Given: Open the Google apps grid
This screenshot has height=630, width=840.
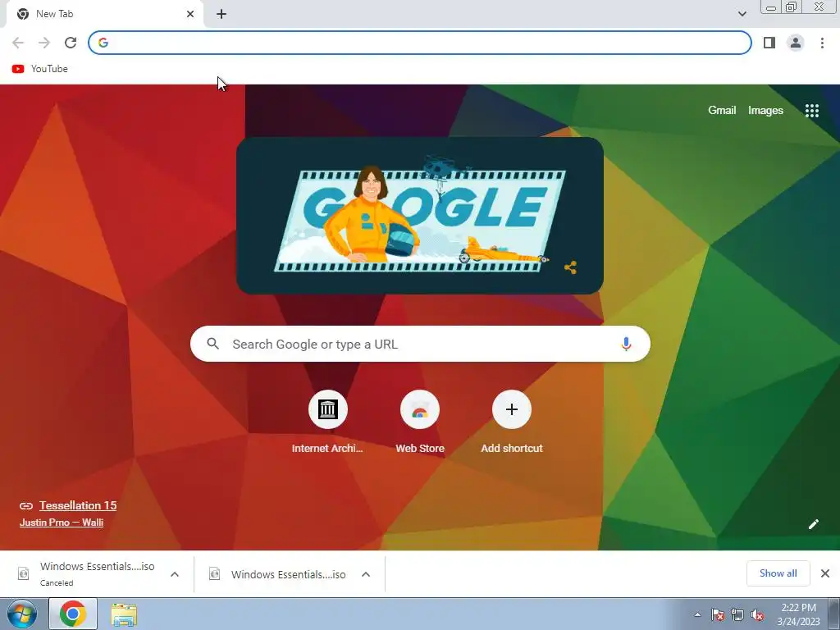Looking at the screenshot, I should pos(811,111).
